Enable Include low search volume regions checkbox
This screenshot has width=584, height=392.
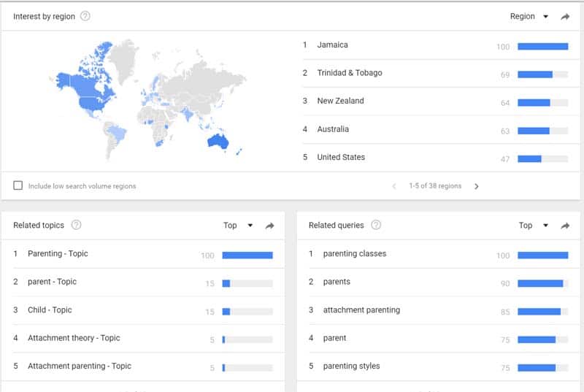[x=18, y=185]
